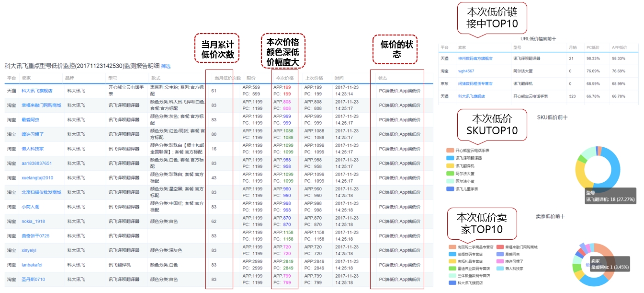Click the 状态 column header

tap(383, 78)
